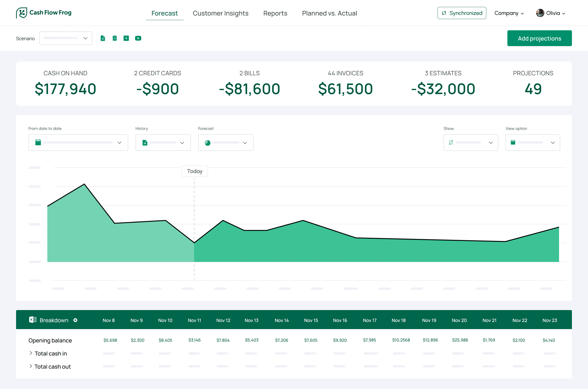Screen dimensions: 588x389
Task: Click the Excel export icon in Breakdown
Action: [33, 320]
